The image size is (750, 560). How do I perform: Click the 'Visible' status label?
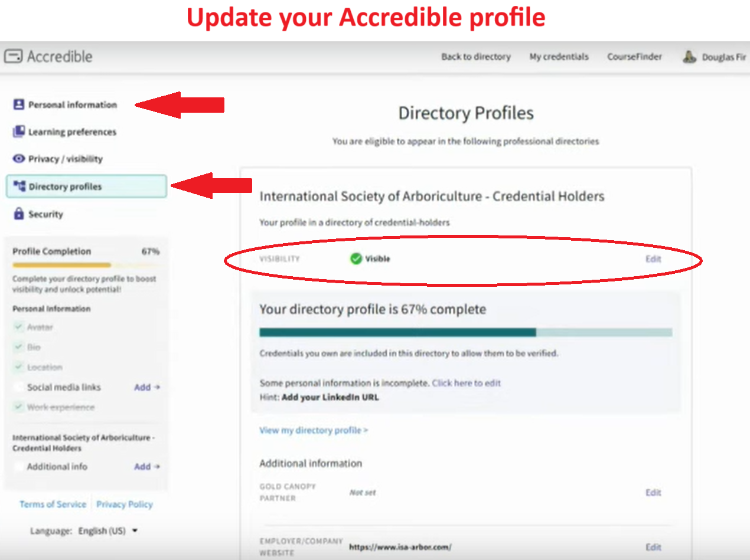click(377, 258)
